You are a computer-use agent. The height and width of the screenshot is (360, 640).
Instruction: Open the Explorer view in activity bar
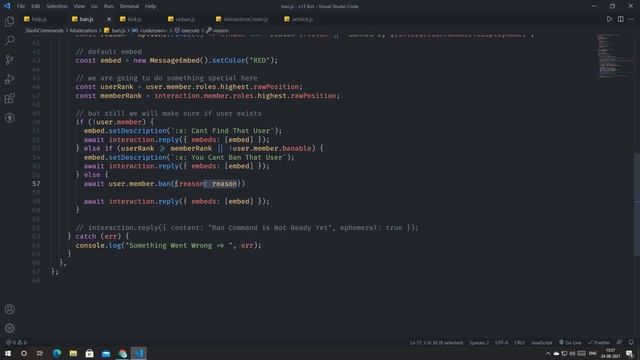[x=9, y=21]
